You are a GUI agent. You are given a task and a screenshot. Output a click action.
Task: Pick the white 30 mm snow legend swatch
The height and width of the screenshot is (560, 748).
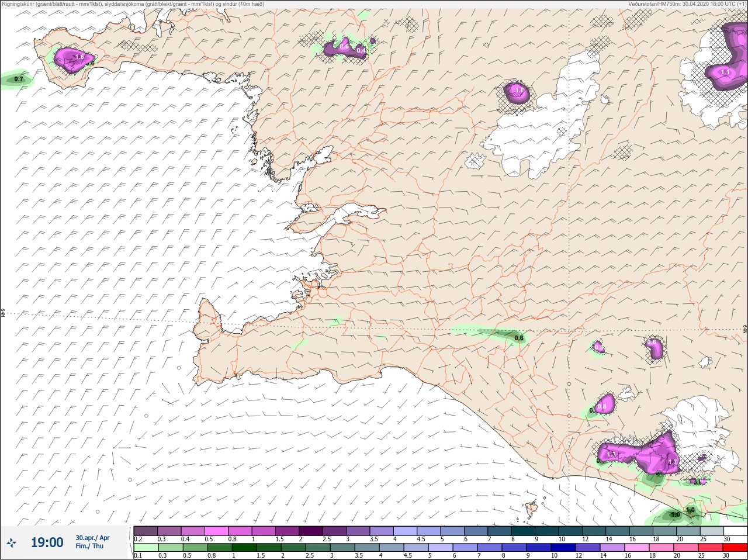tap(735, 531)
